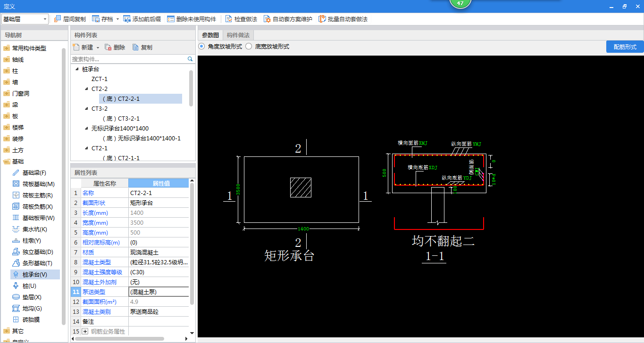Click 复制 icon in component list
The height and width of the screenshot is (343, 644).
(x=135, y=47)
